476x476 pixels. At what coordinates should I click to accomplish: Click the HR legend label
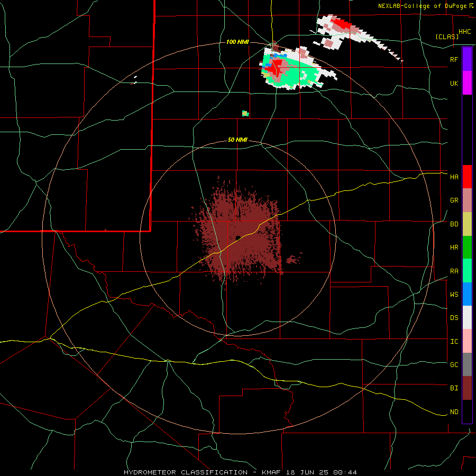[x=454, y=248]
